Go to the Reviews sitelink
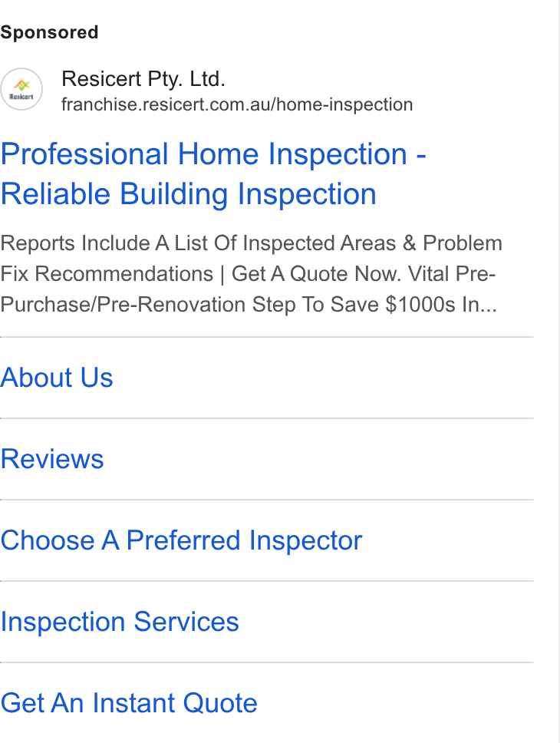 (x=52, y=459)
